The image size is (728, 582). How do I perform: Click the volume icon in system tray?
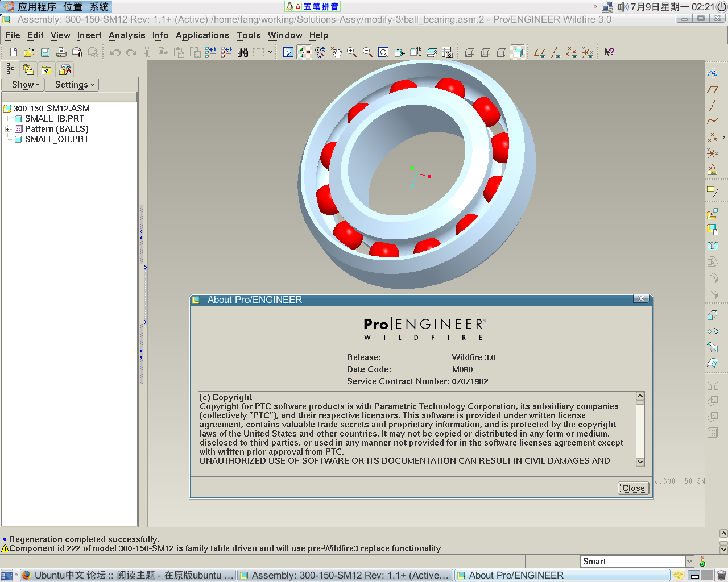click(x=623, y=7)
